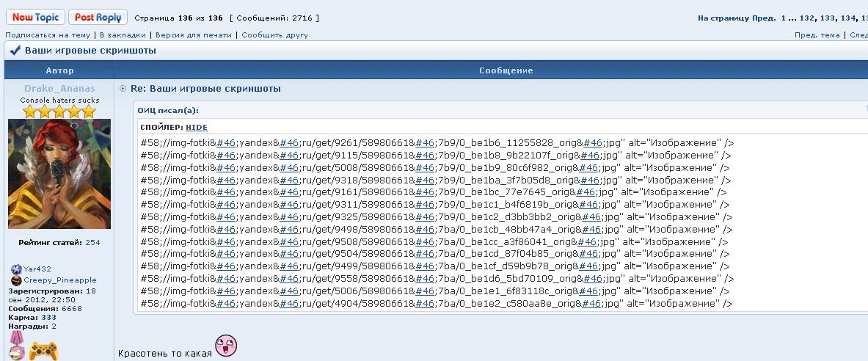Click the small post icon before 'Re: Ваши игровые скриншоты'
The image size is (868, 361).
pyautogui.click(x=123, y=89)
